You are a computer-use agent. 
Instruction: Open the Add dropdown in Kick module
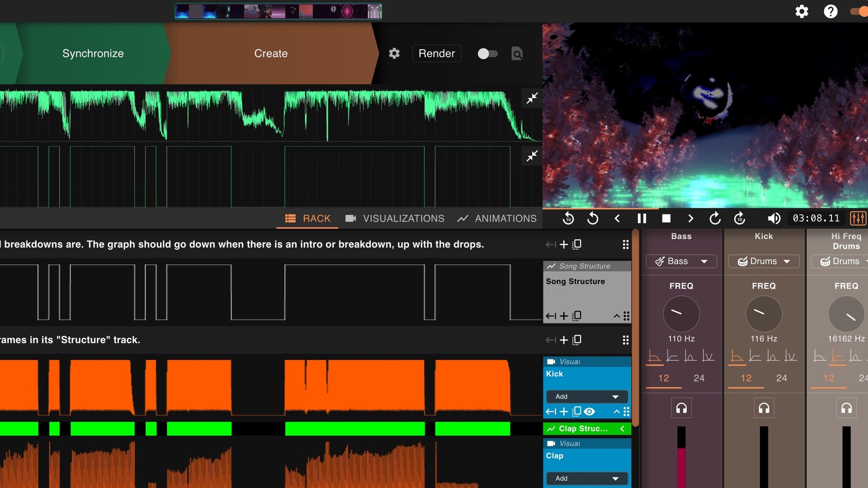[587, 396]
